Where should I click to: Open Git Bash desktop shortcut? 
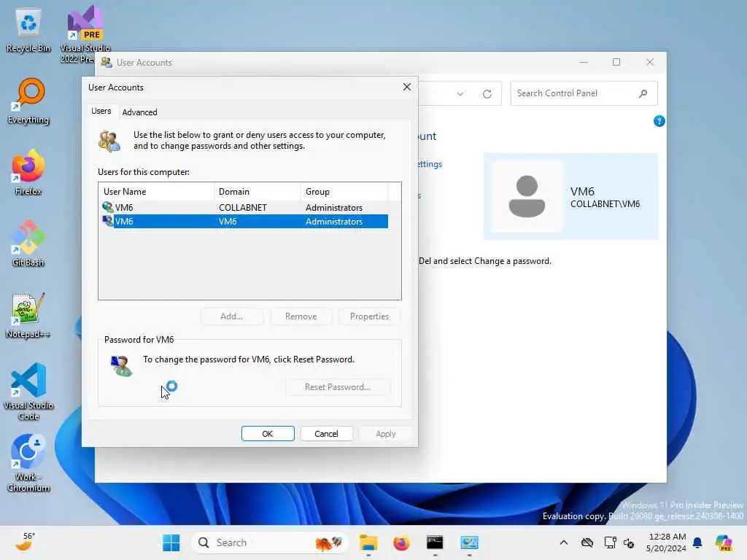[28, 244]
